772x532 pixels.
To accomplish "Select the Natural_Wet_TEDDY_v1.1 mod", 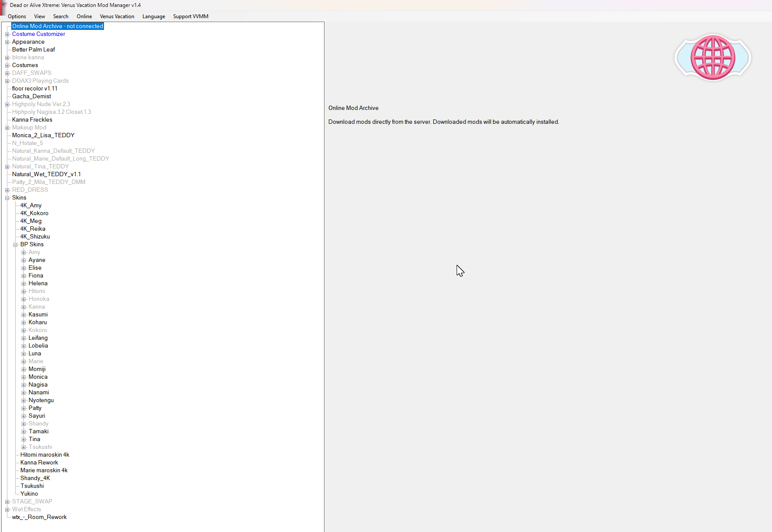I will pyautogui.click(x=46, y=174).
